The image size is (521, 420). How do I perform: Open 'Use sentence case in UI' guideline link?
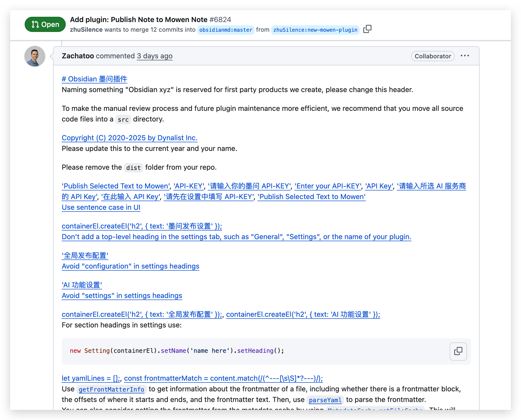coord(101,207)
